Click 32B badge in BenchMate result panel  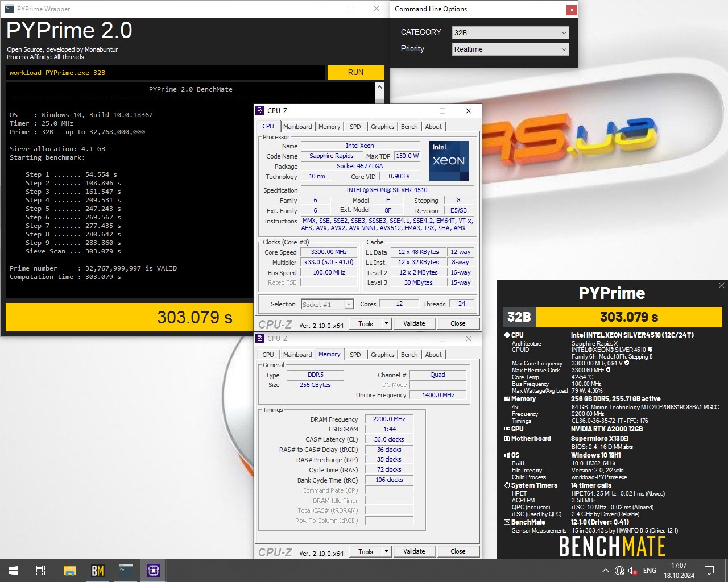[x=519, y=317]
